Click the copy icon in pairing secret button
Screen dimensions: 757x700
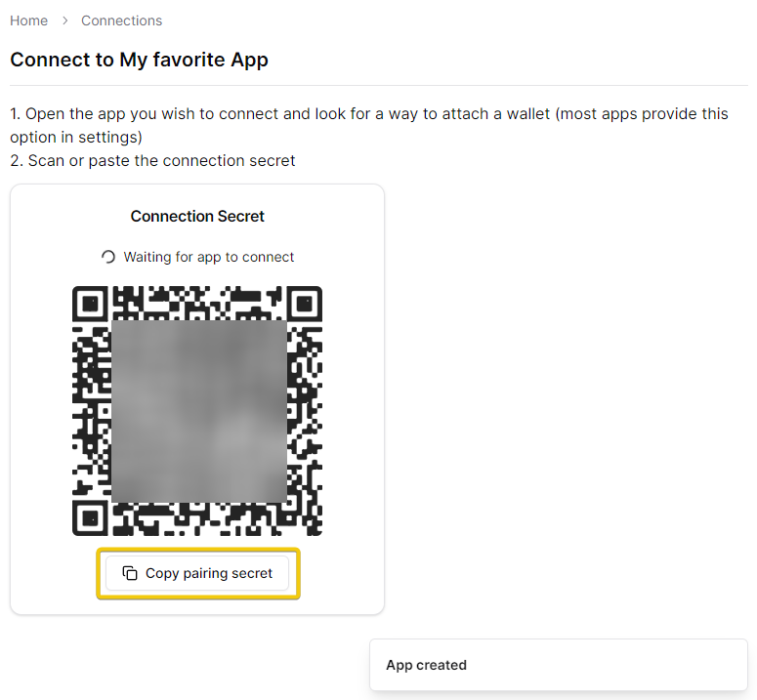point(129,573)
